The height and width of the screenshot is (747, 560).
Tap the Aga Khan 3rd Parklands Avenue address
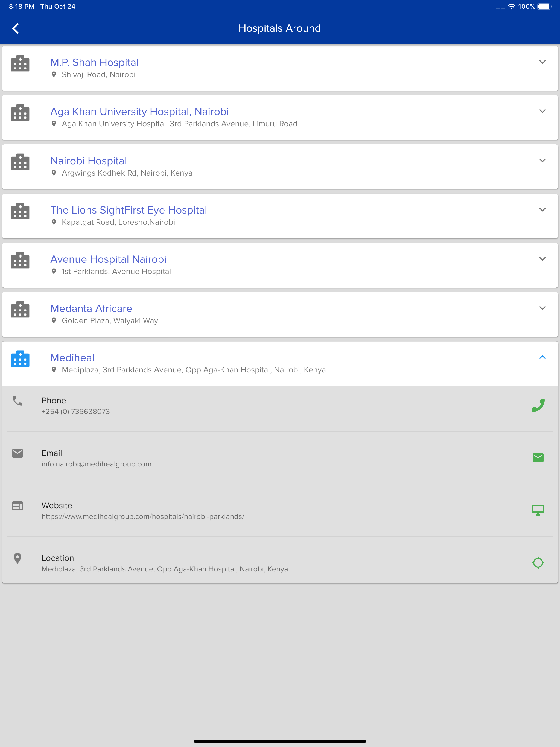pos(179,124)
